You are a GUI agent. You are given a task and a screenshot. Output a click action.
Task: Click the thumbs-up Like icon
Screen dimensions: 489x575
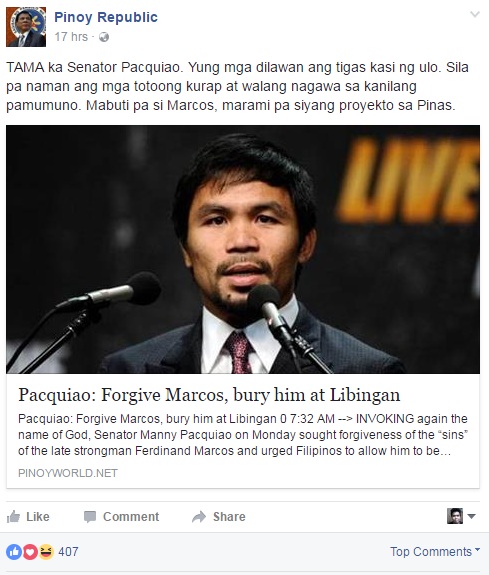click(x=14, y=517)
